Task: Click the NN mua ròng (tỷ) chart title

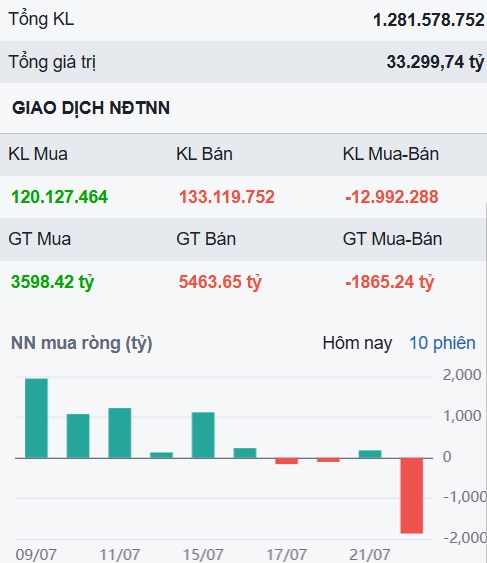Action: coord(82,344)
